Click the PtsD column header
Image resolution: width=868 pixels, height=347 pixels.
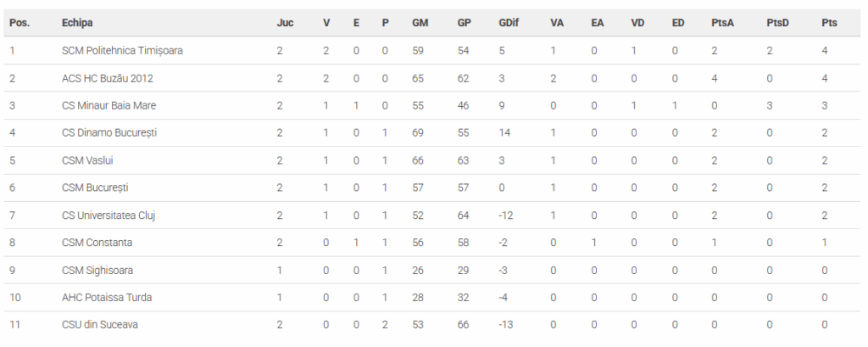point(777,23)
